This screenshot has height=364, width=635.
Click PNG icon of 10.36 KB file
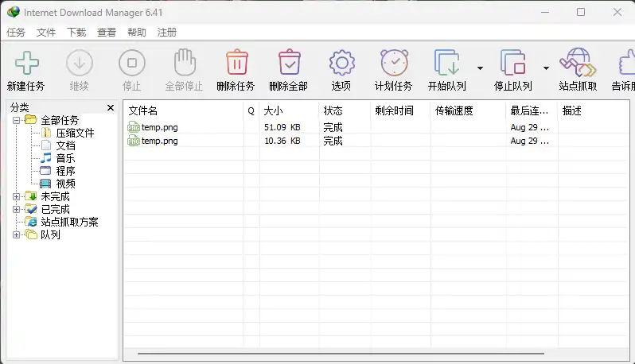(x=133, y=141)
